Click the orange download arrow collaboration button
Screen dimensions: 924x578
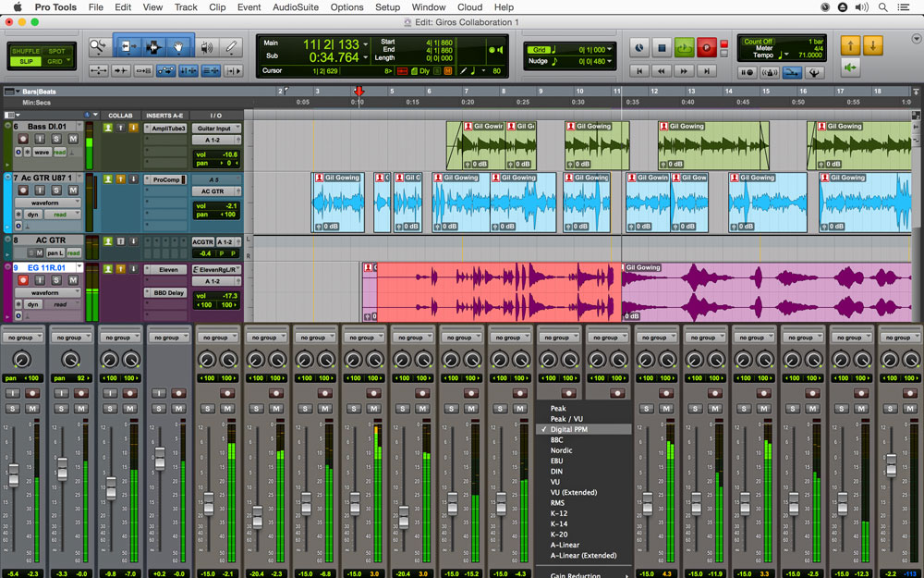pyautogui.click(x=873, y=45)
